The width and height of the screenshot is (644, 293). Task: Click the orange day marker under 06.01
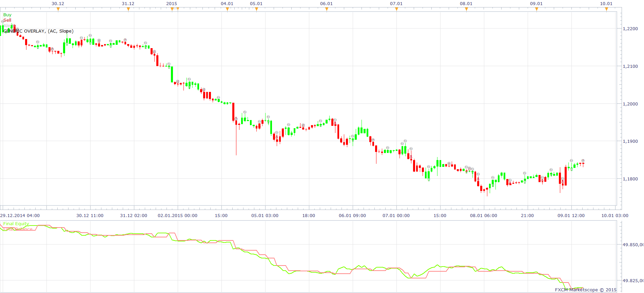(327, 9)
